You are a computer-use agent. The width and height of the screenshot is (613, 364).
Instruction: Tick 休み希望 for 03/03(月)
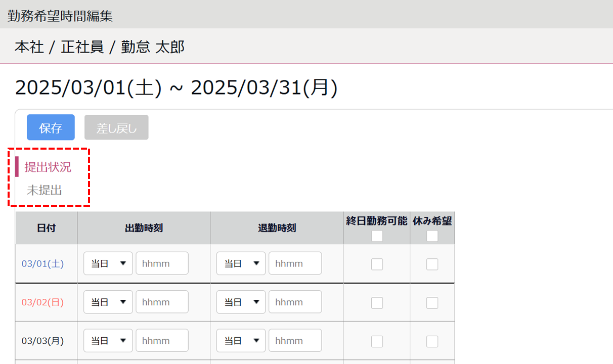click(432, 341)
